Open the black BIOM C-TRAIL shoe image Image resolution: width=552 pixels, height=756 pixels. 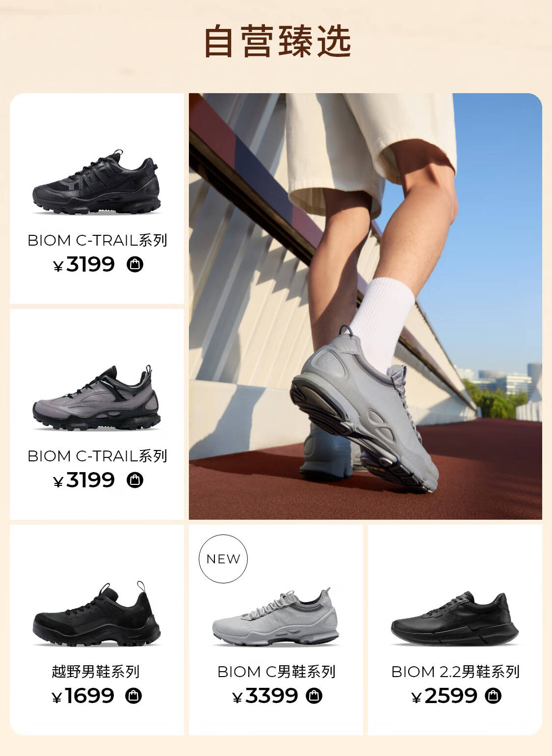97,182
